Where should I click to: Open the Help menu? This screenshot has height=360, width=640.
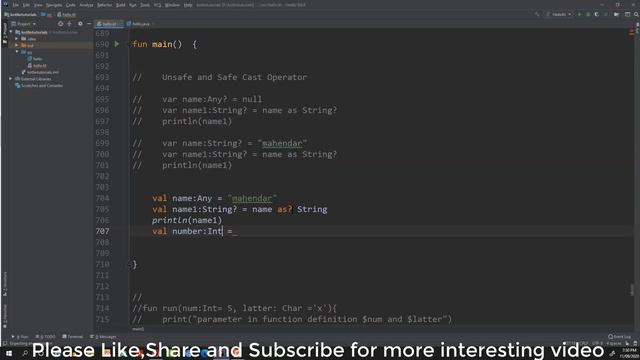pos(188,5)
